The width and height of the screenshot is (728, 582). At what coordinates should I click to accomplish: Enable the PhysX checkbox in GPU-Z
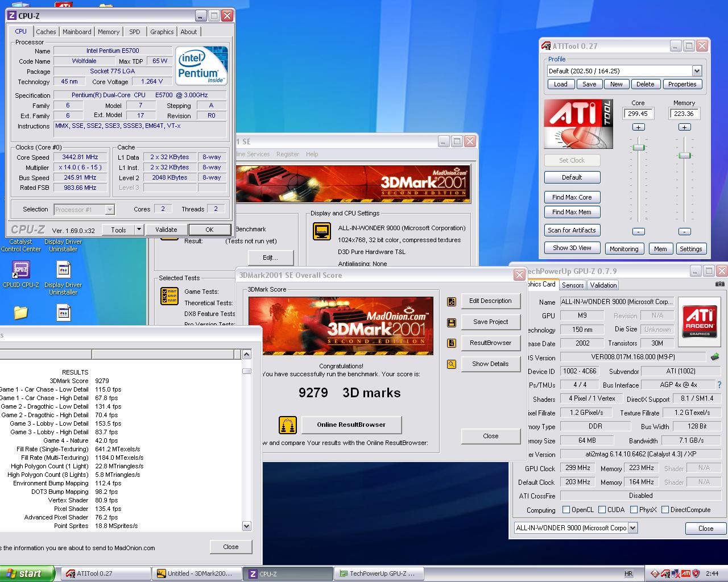634,510
